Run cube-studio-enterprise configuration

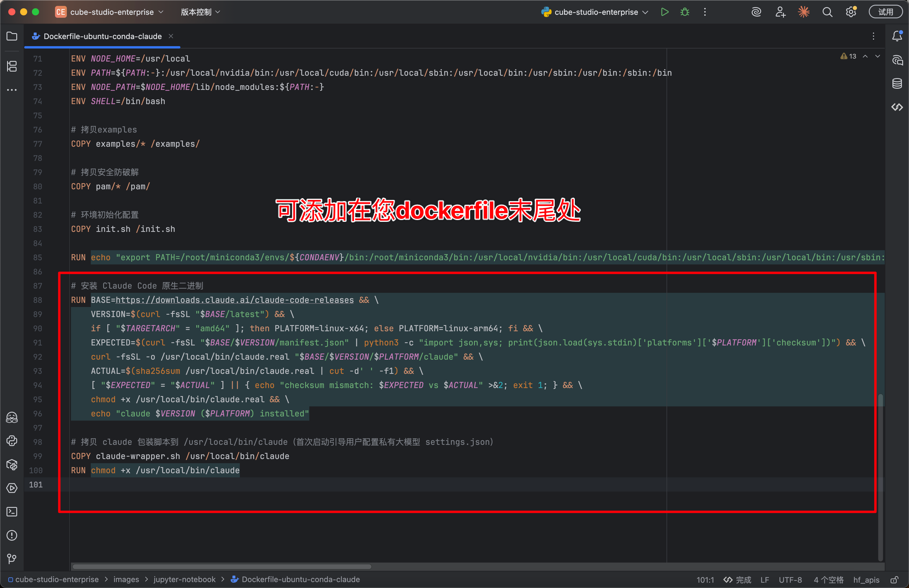pos(664,12)
